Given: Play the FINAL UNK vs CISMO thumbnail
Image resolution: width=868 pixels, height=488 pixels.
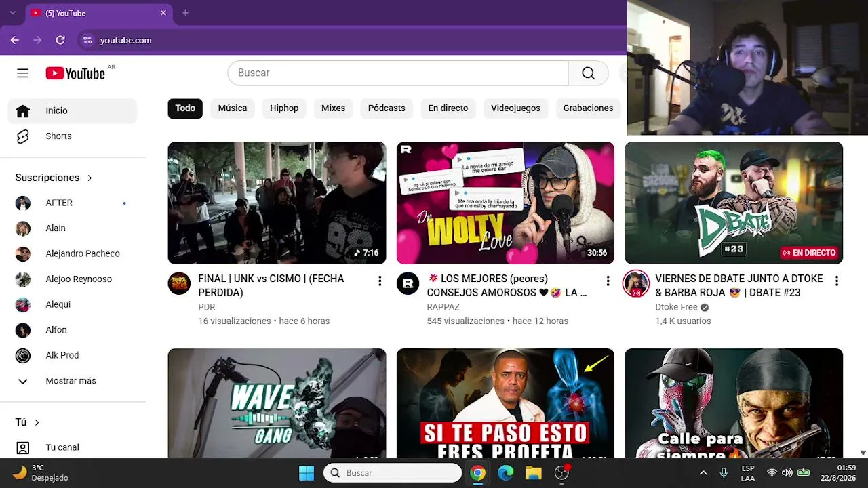Looking at the screenshot, I should 277,203.
